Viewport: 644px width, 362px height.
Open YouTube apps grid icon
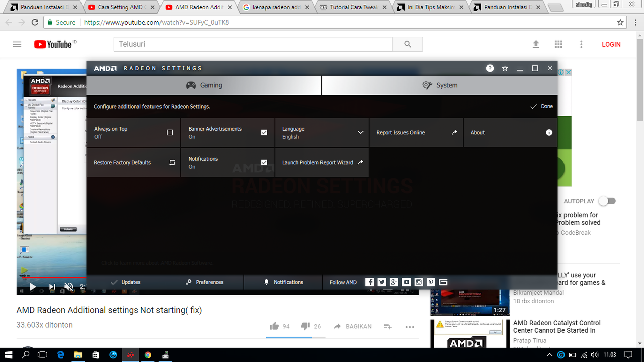[x=558, y=44]
